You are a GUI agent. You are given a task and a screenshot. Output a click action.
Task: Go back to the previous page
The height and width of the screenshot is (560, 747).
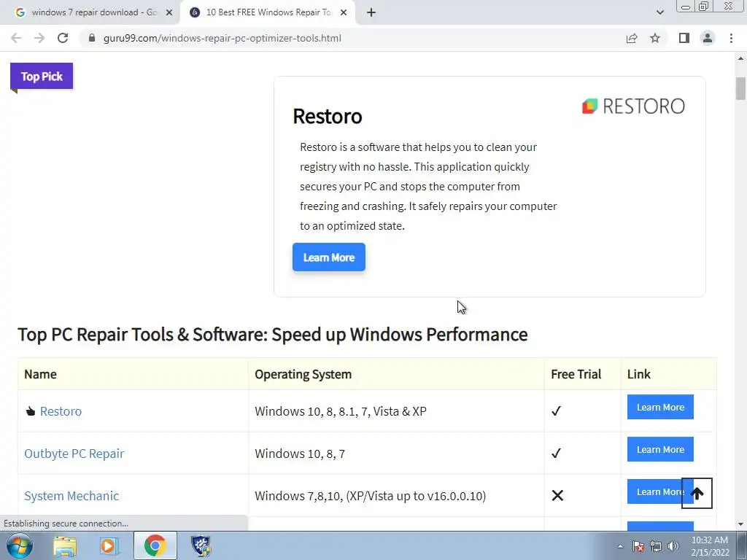click(x=16, y=38)
